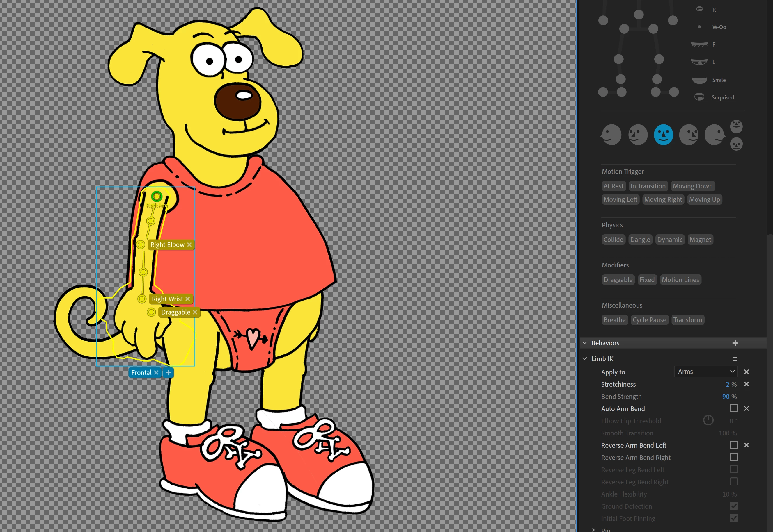The width and height of the screenshot is (773, 532).
Task: Click the right profile head view icon
Action: [x=715, y=135]
